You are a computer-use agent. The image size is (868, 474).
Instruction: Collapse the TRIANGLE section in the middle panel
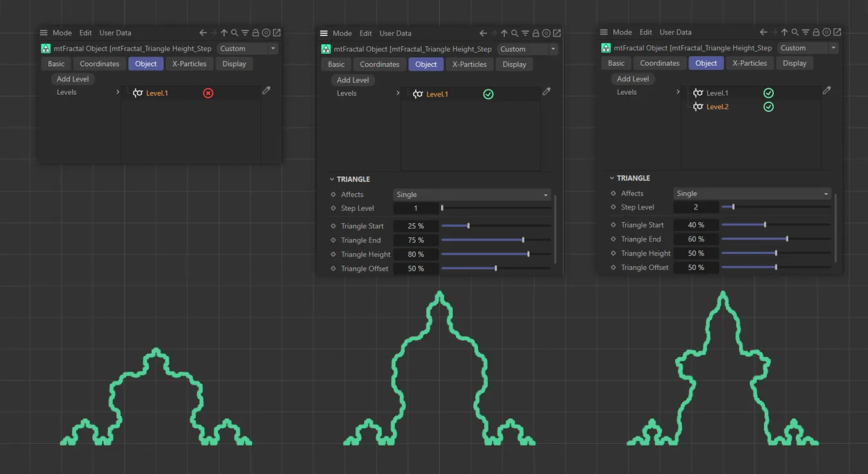coord(332,179)
